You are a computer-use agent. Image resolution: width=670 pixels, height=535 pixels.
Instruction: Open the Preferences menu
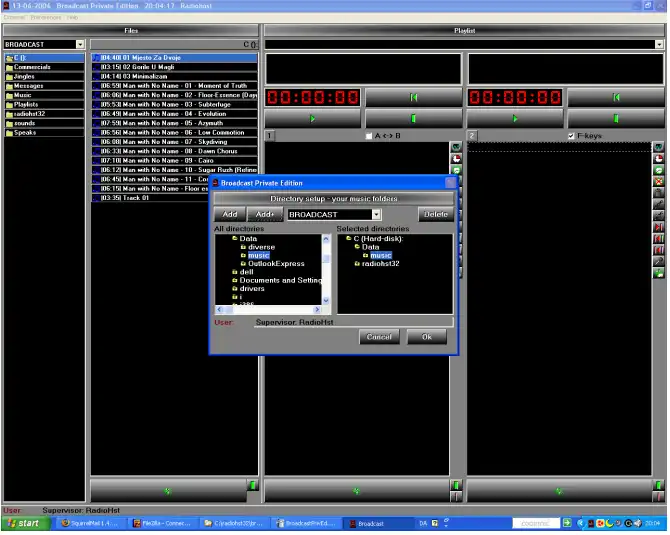click(46, 17)
